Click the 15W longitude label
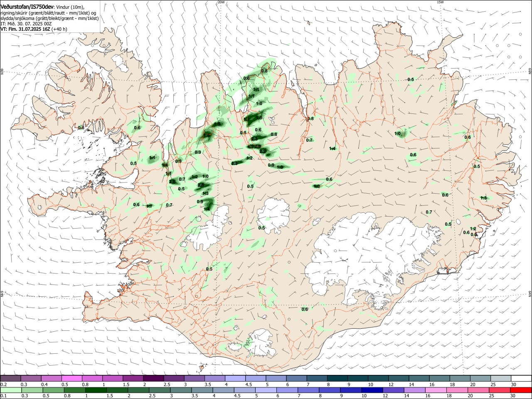 point(440,2)
